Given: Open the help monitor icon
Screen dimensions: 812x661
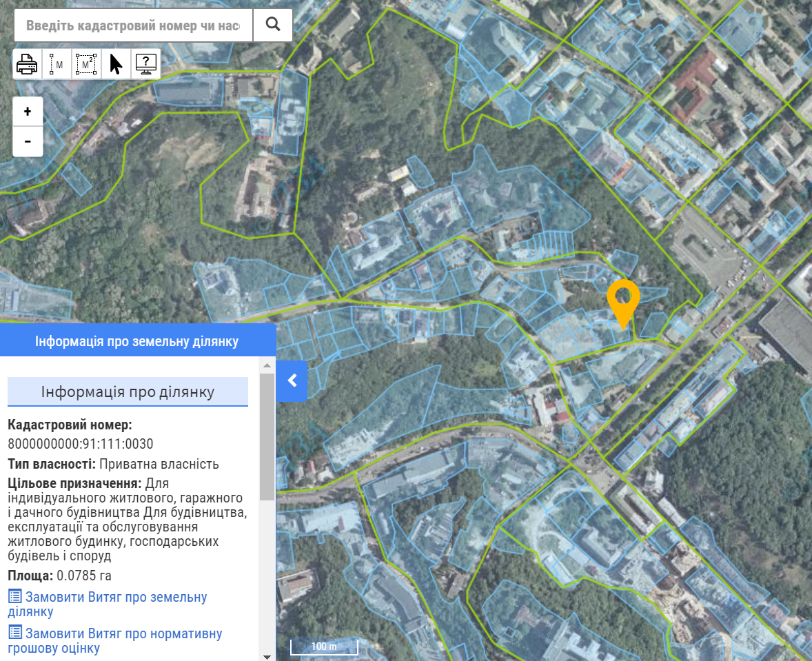Looking at the screenshot, I should coord(145,64).
